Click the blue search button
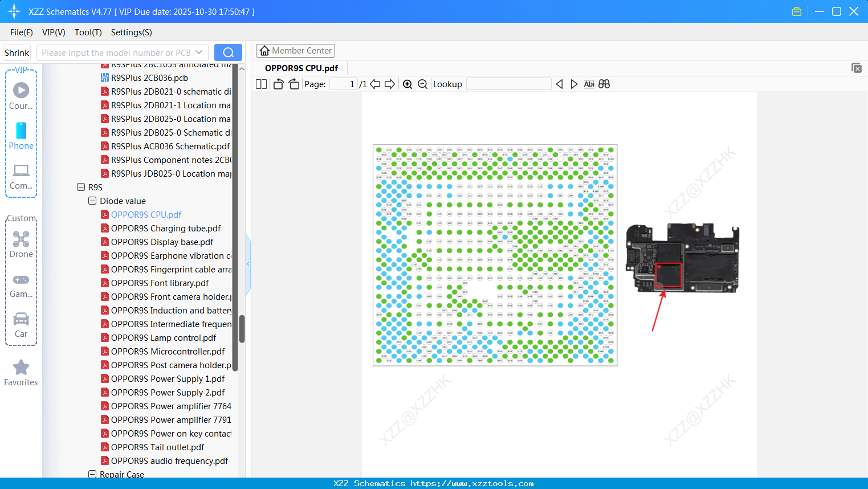The width and height of the screenshot is (868, 489). (x=228, y=52)
